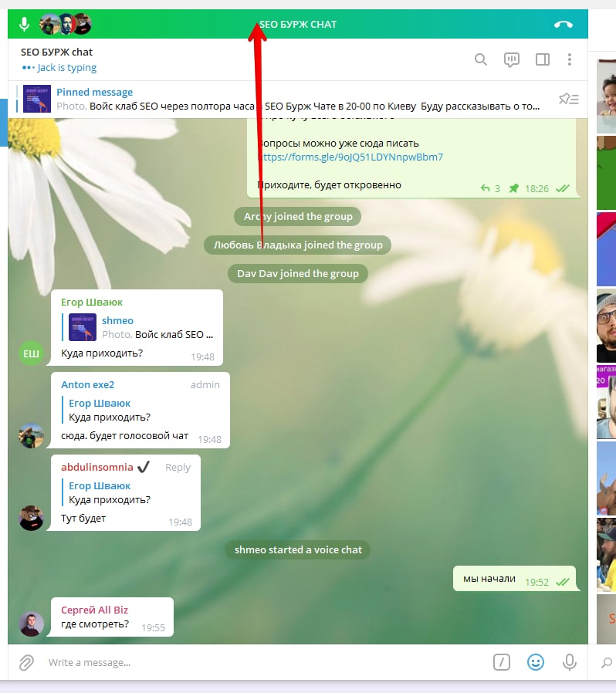Toggle the right info sidebar
Viewport: 616px width, 693px height.
542,59
